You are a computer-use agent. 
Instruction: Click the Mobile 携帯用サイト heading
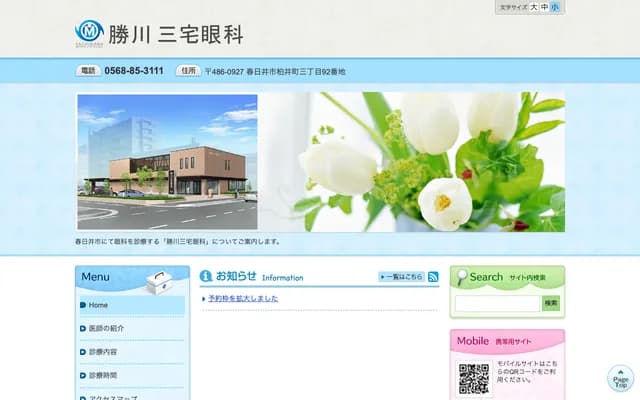tap(494, 341)
